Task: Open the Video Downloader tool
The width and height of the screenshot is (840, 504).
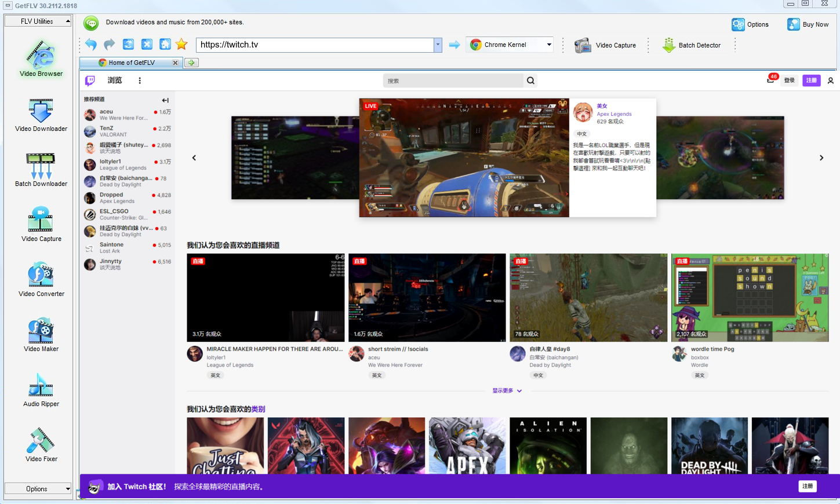Action: (41, 115)
